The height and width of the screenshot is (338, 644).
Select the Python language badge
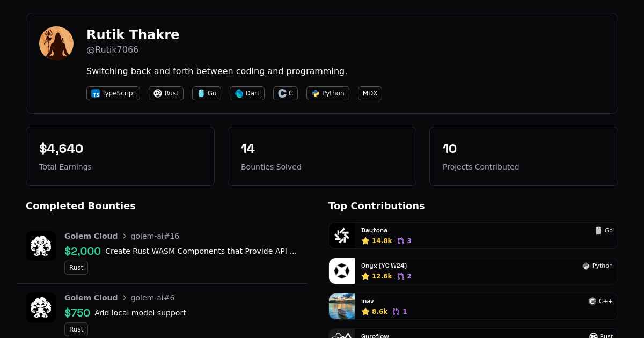coord(328,93)
